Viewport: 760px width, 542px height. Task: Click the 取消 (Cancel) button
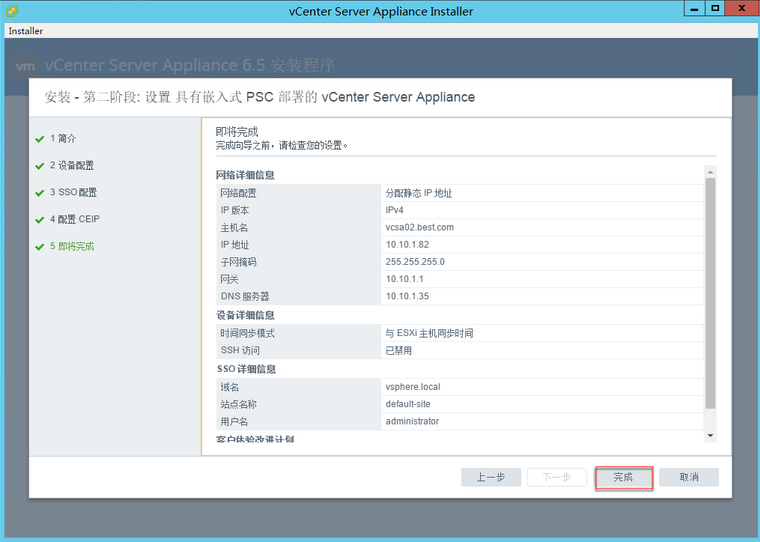point(689,478)
